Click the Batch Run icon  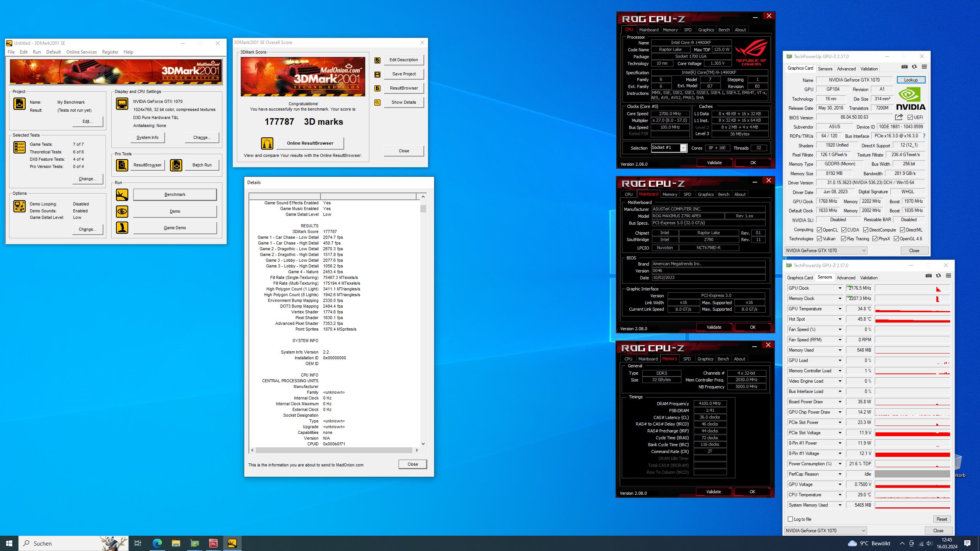[x=176, y=165]
